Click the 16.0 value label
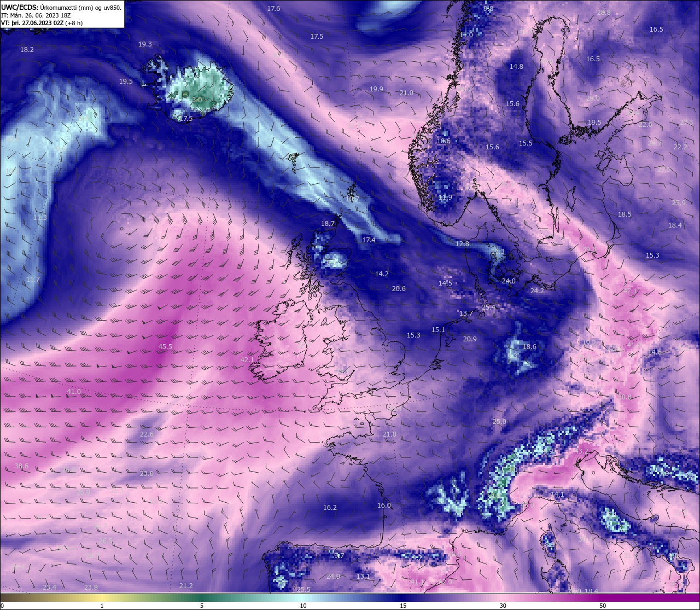This screenshot has width=700, height=610. [384, 506]
